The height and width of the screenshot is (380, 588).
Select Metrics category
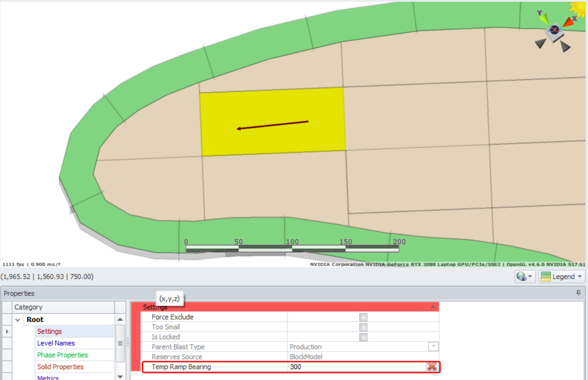(x=48, y=378)
